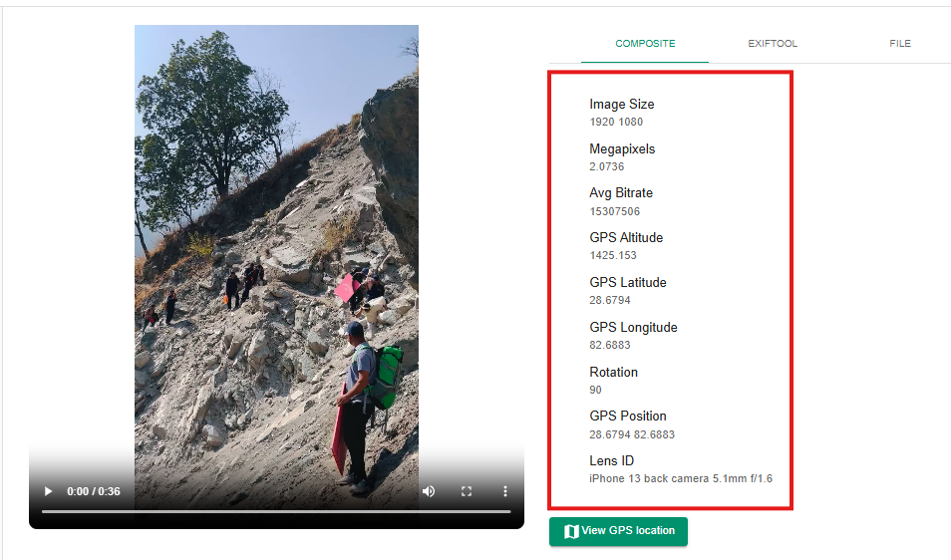
Task: Open the EXIFTOOL tab
Action: click(x=773, y=44)
